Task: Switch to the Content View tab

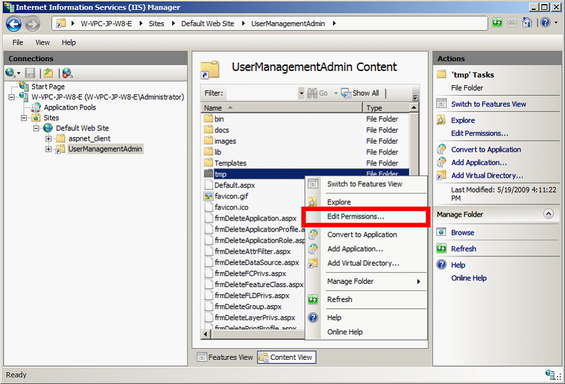Action: tap(287, 357)
